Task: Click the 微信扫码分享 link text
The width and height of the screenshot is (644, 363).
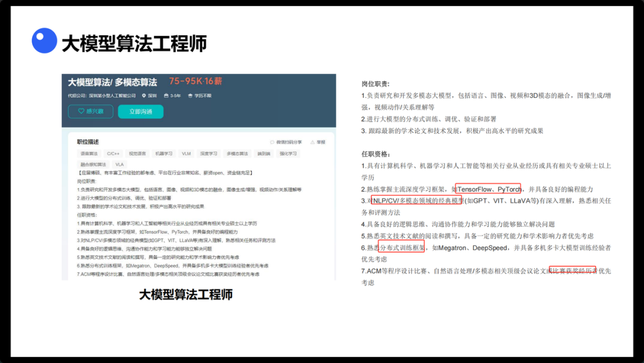Action: pyautogui.click(x=289, y=142)
